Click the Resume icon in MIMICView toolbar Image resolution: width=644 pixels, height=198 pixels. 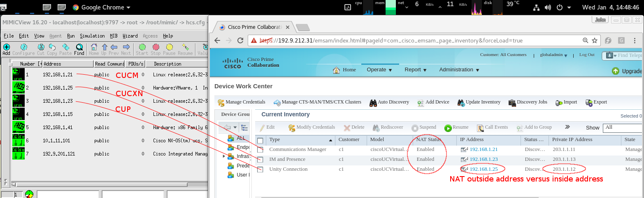click(185, 47)
